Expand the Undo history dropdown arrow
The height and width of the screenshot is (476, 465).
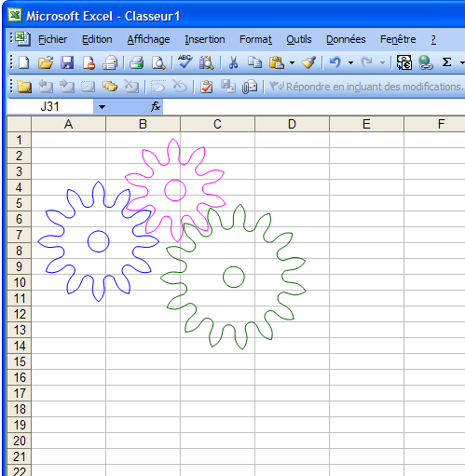pyautogui.click(x=350, y=62)
